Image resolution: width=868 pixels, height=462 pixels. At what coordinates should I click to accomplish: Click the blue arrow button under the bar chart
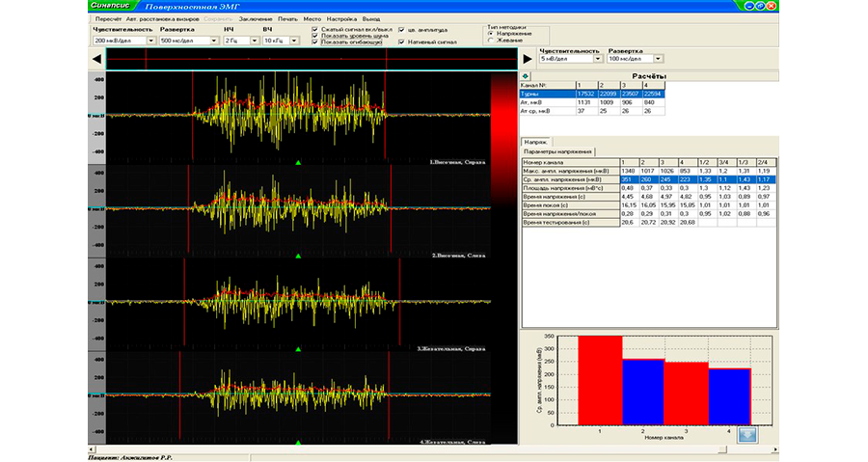tap(748, 435)
